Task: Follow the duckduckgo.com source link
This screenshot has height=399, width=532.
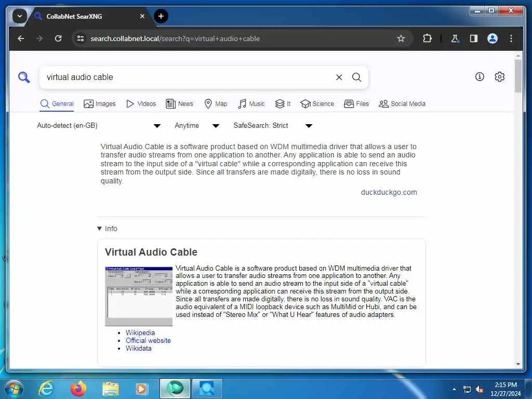Action: coord(389,192)
